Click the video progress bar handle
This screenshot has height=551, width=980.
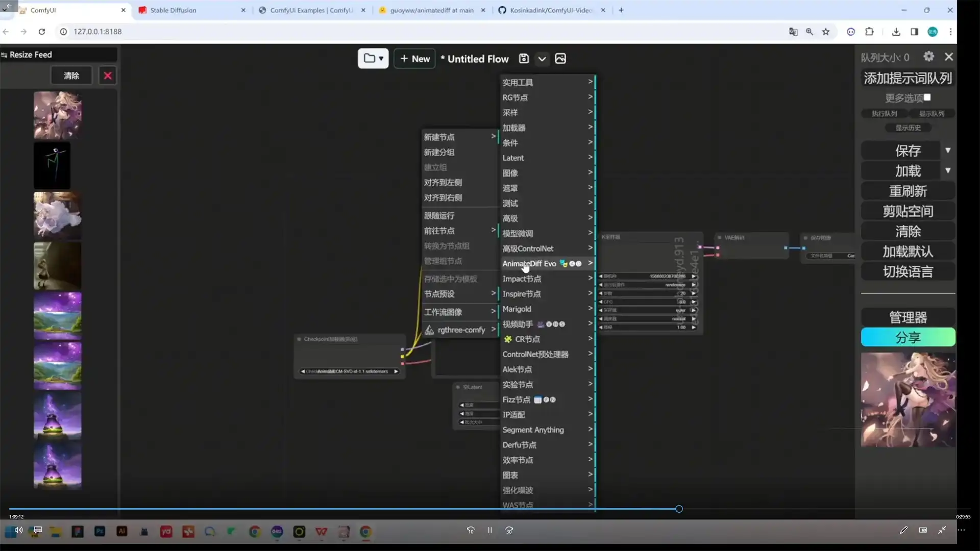679,509
